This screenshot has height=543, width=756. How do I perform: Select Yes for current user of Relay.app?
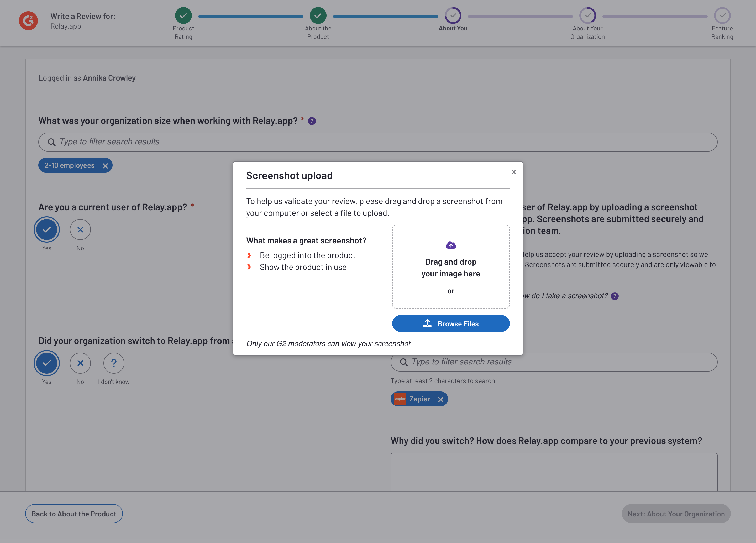pyautogui.click(x=47, y=229)
